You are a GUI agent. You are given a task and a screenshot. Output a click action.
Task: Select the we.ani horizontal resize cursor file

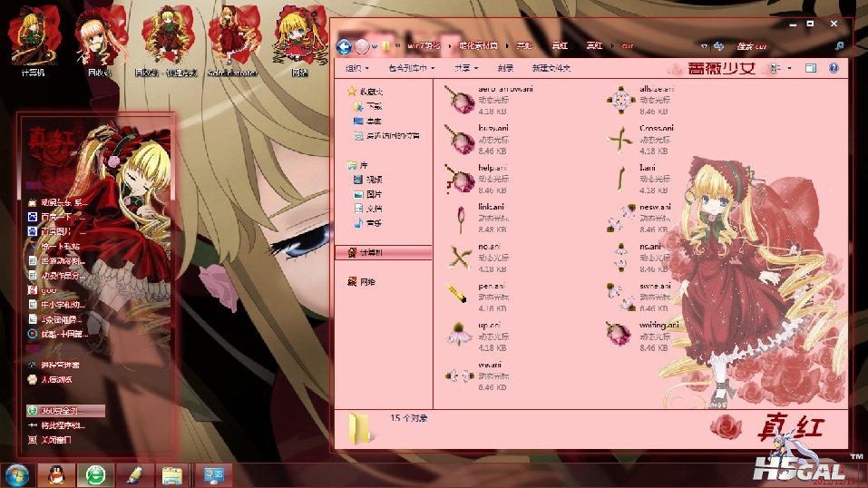point(477,376)
